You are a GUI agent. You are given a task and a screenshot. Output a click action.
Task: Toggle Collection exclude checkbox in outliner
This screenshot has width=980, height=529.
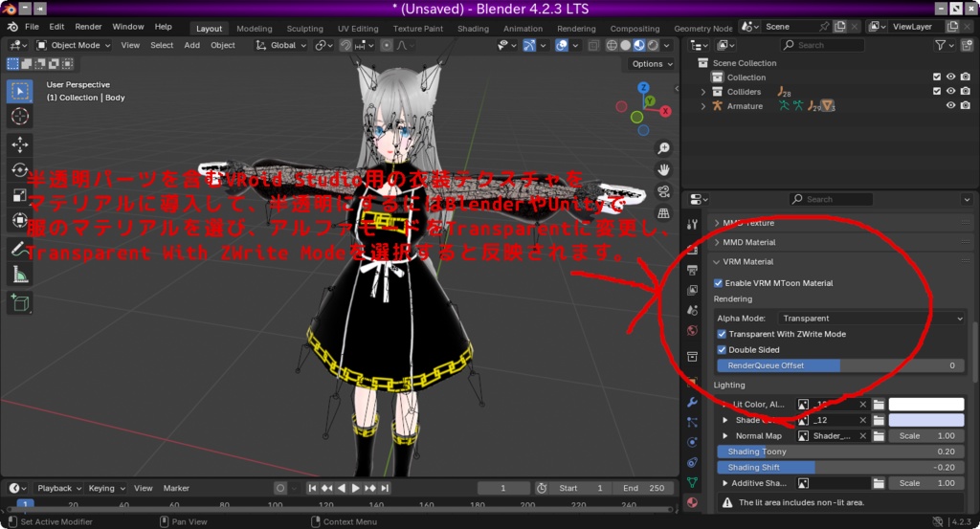pos(936,77)
